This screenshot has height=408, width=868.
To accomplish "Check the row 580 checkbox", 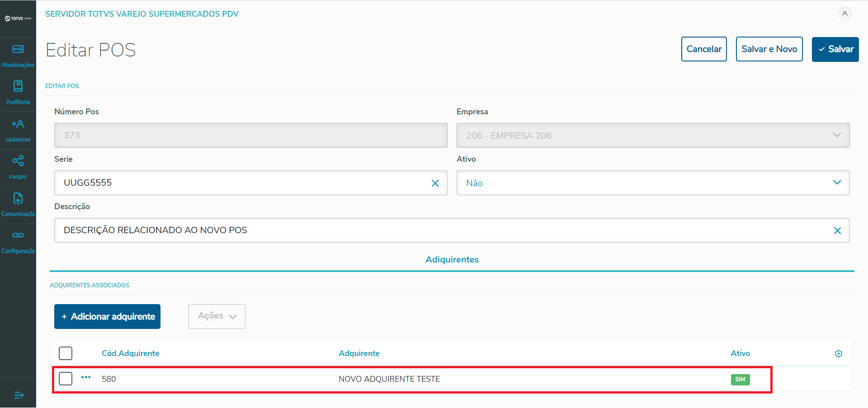I will [x=66, y=379].
